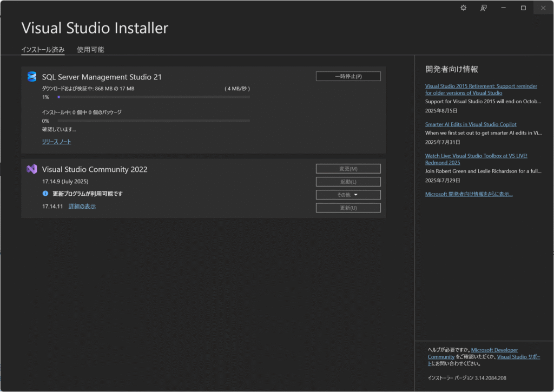Click the version text 17.14.9 (July 2025)

click(x=65, y=182)
